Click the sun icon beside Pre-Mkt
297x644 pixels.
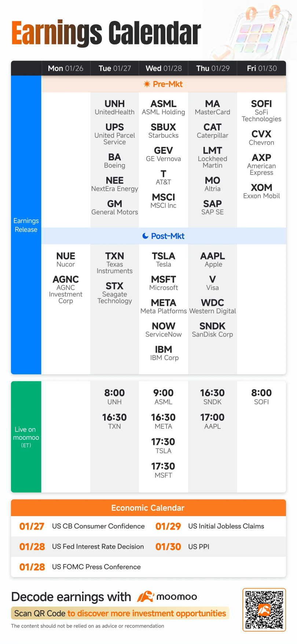(x=147, y=84)
